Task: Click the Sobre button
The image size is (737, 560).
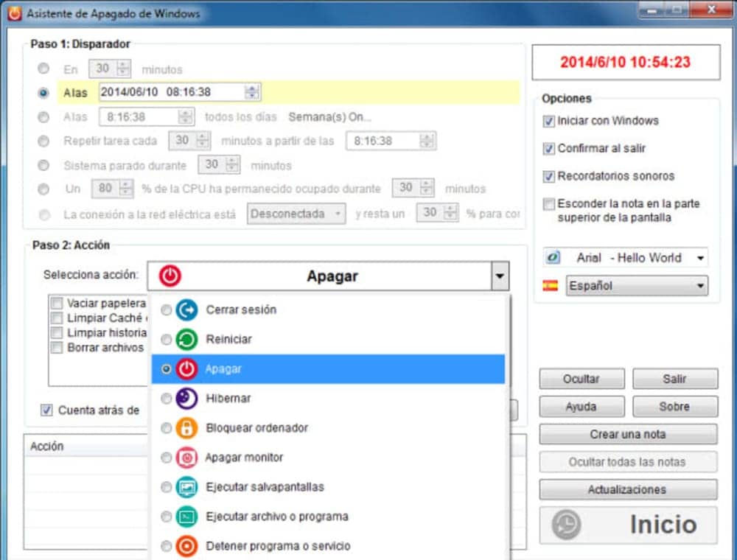Action: [675, 407]
